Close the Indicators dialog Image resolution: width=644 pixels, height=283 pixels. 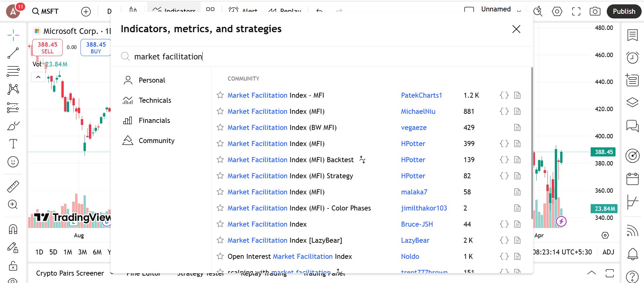(516, 29)
